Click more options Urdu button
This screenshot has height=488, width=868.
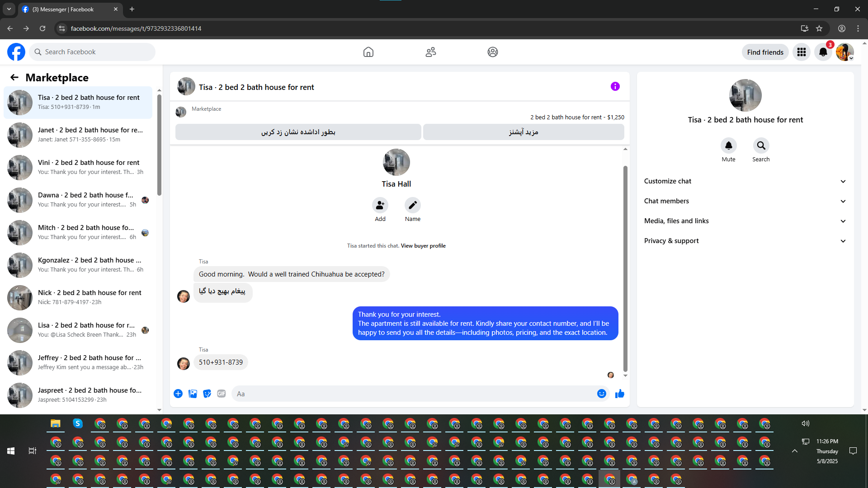point(524,132)
